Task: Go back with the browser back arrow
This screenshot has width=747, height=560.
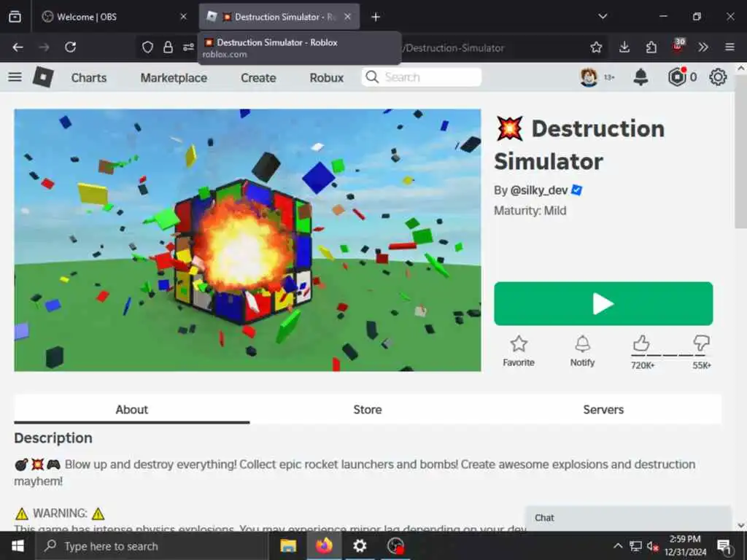Action: 18,47
